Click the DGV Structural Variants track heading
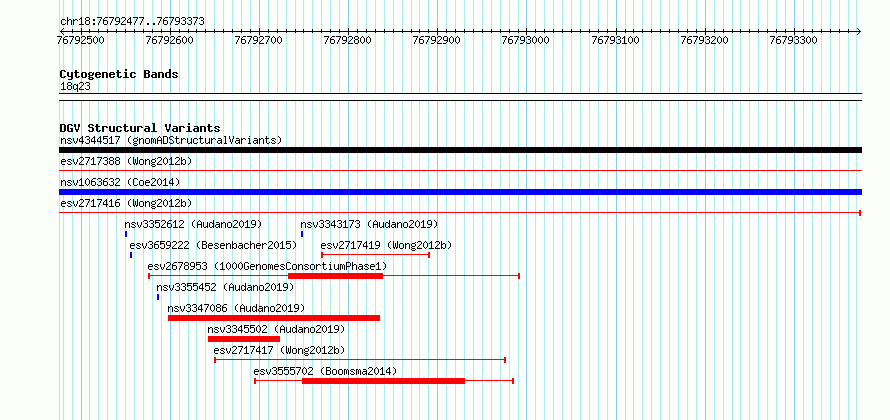 tap(140, 128)
